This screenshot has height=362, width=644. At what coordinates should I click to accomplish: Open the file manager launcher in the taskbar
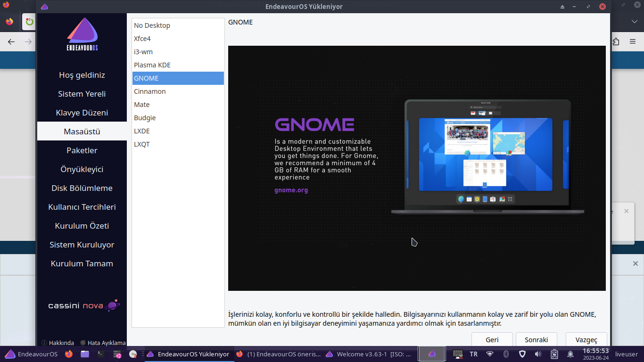[85, 354]
